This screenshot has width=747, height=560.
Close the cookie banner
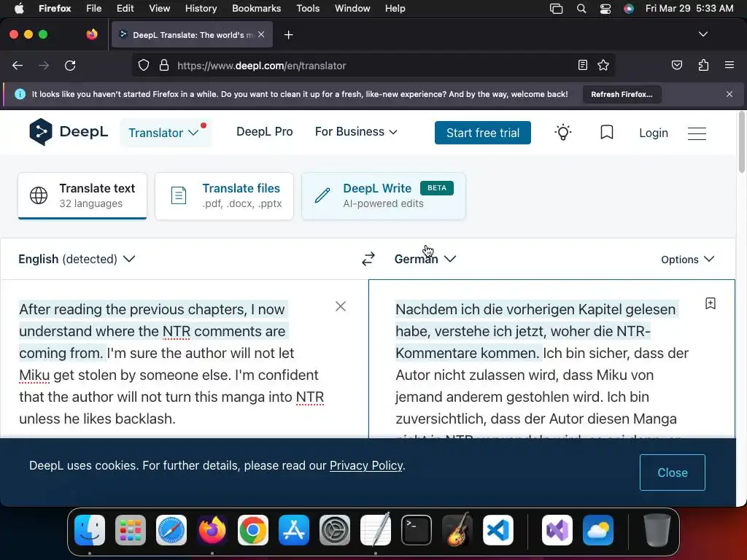point(672,472)
